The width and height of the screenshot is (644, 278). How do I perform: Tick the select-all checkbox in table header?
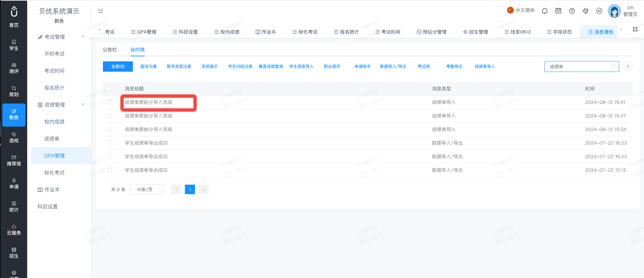(108, 89)
